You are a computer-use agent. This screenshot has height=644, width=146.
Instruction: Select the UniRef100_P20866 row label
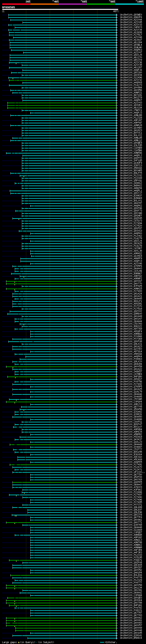point(131,337)
